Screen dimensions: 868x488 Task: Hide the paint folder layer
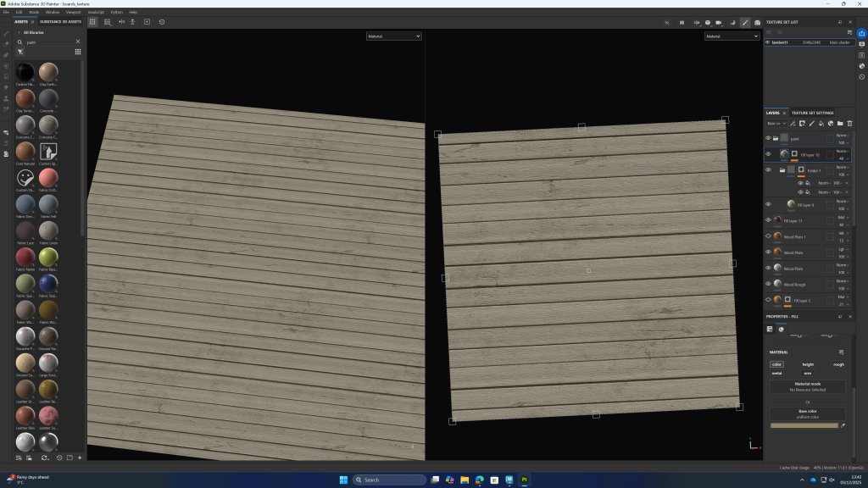point(768,138)
